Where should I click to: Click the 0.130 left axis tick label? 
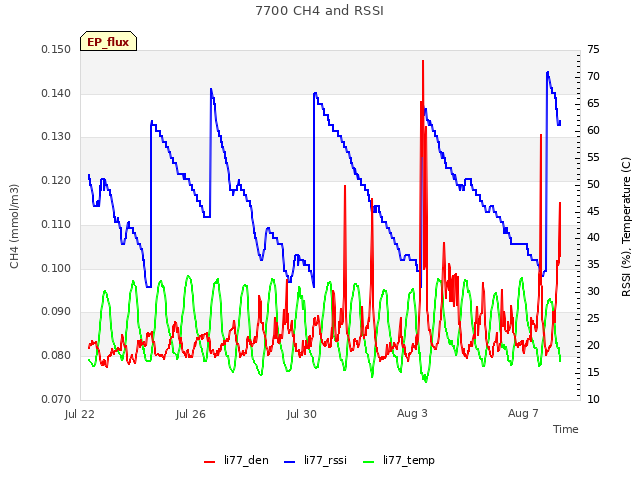56,136
